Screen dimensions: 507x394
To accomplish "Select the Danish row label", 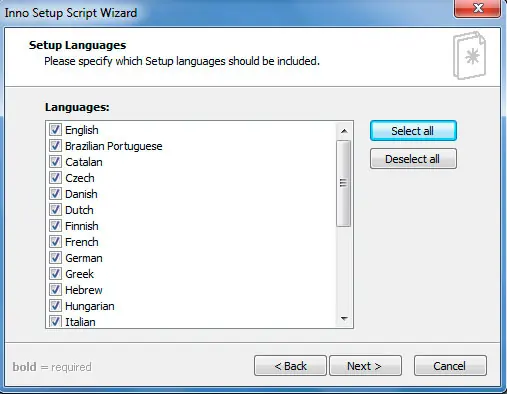I will click(81, 194).
